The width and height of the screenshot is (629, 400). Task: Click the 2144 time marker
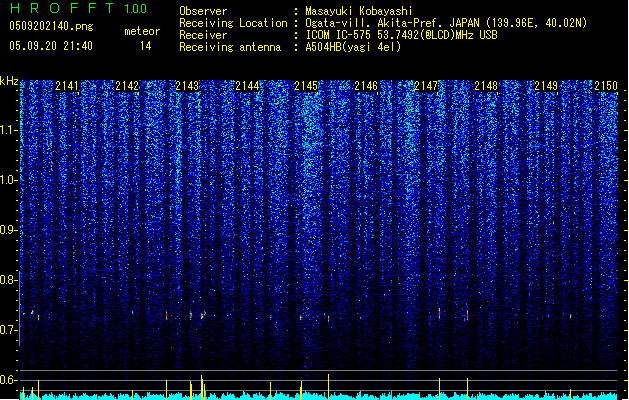tap(247, 85)
